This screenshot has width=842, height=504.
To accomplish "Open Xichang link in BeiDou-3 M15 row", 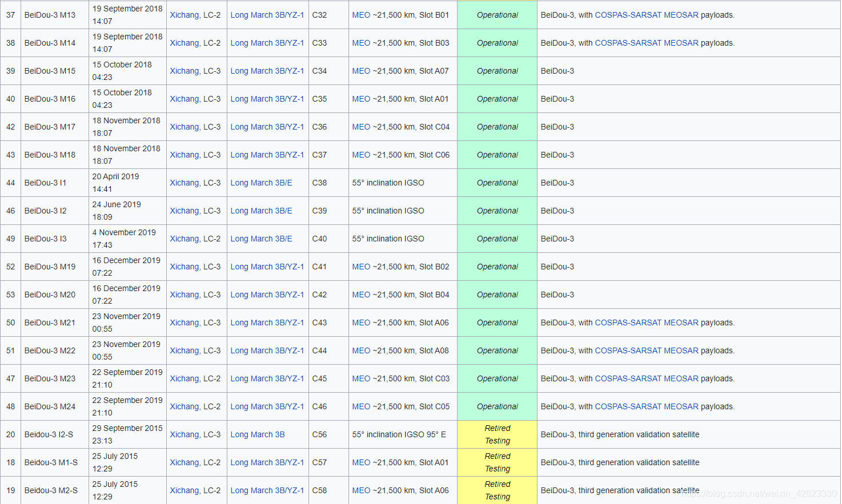I will click(184, 71).
